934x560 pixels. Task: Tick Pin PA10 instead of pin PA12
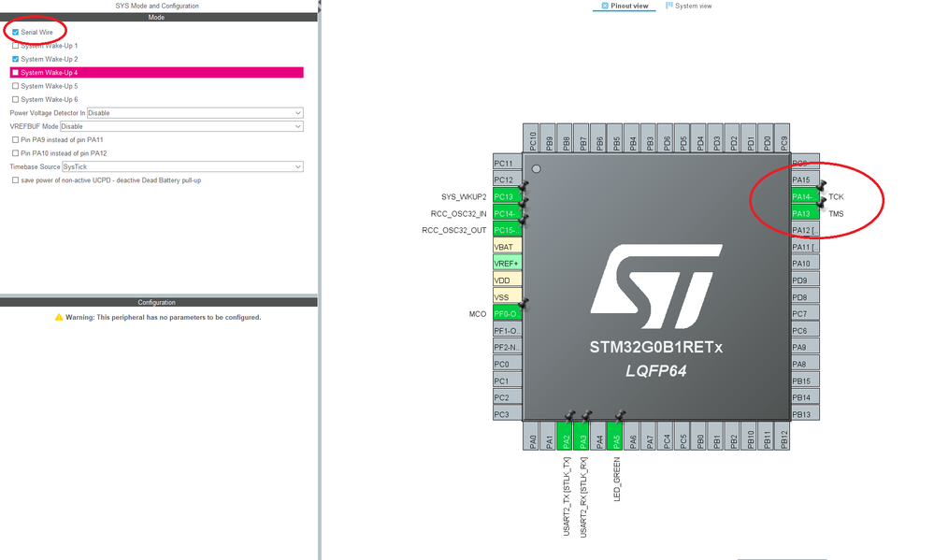(x=16, y=153)
